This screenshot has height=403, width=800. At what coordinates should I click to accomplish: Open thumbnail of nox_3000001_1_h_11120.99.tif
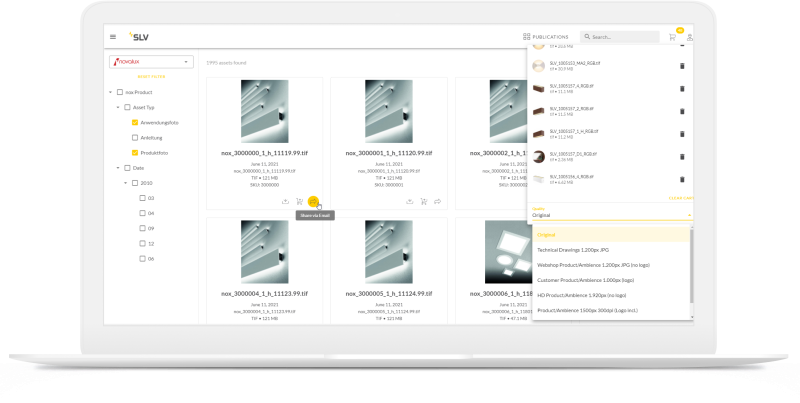(389, 111)
